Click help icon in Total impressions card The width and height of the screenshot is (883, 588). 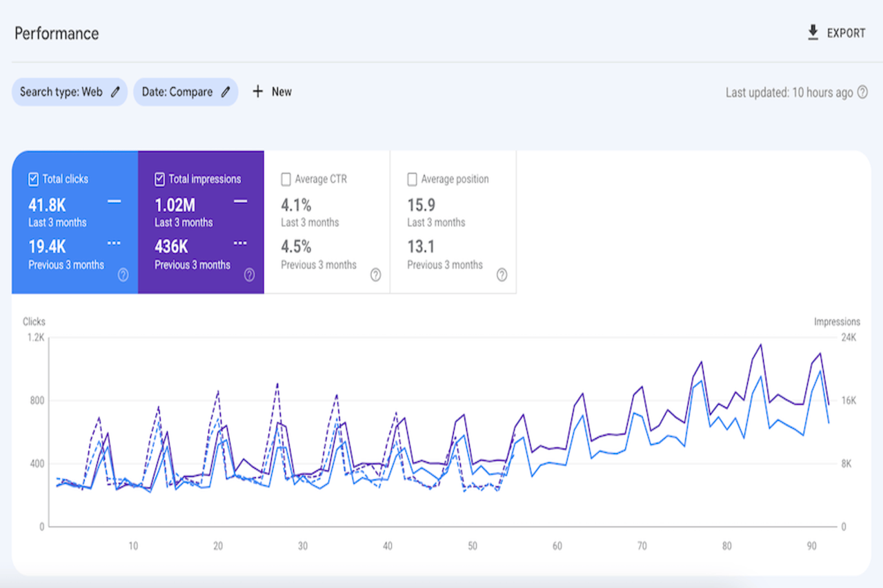point(249,275)
